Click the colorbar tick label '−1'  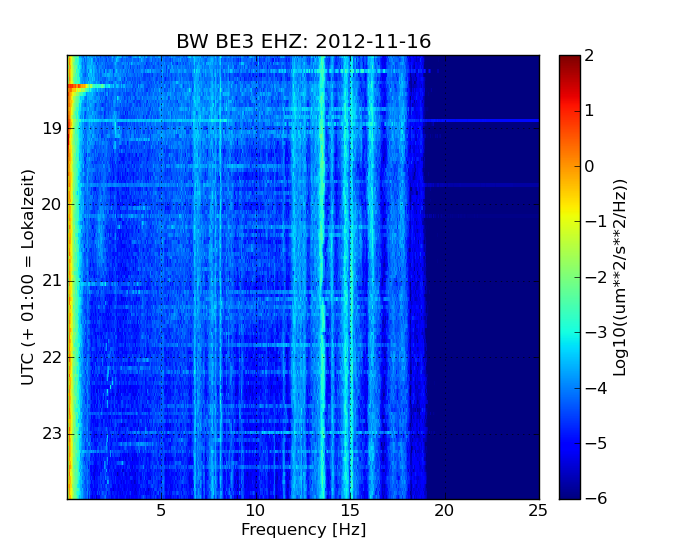tap(596, 222)
